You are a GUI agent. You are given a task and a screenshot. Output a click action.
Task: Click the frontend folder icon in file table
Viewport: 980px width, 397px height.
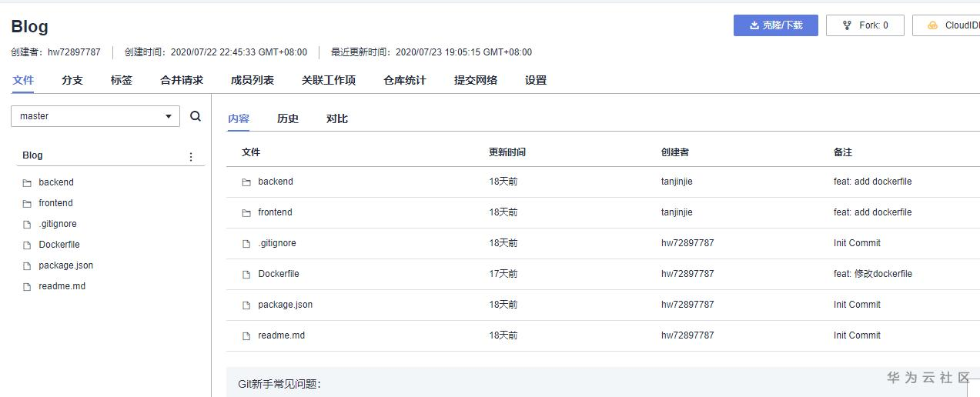click(x=246, y=213)
